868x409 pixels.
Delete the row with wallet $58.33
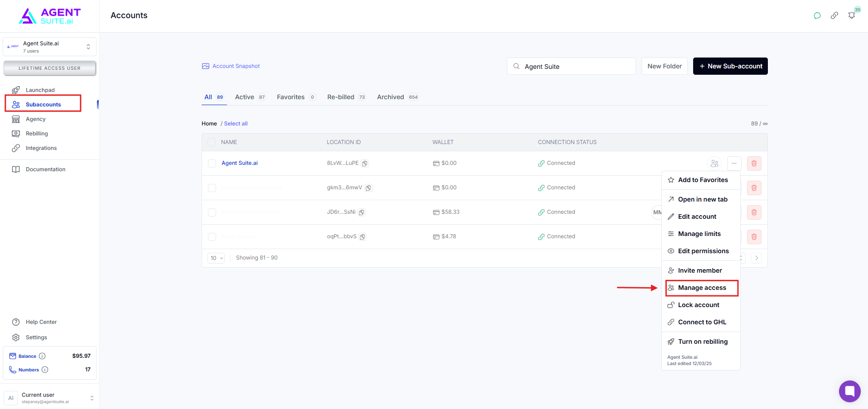[754, 212]
